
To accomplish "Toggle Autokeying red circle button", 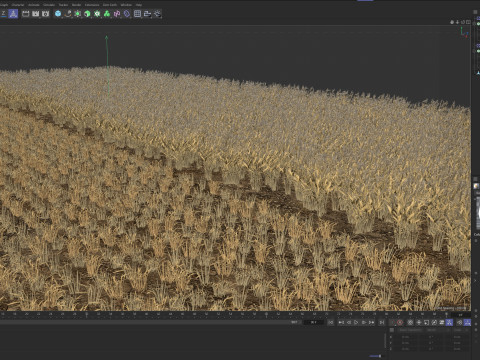I will (400, 322).
